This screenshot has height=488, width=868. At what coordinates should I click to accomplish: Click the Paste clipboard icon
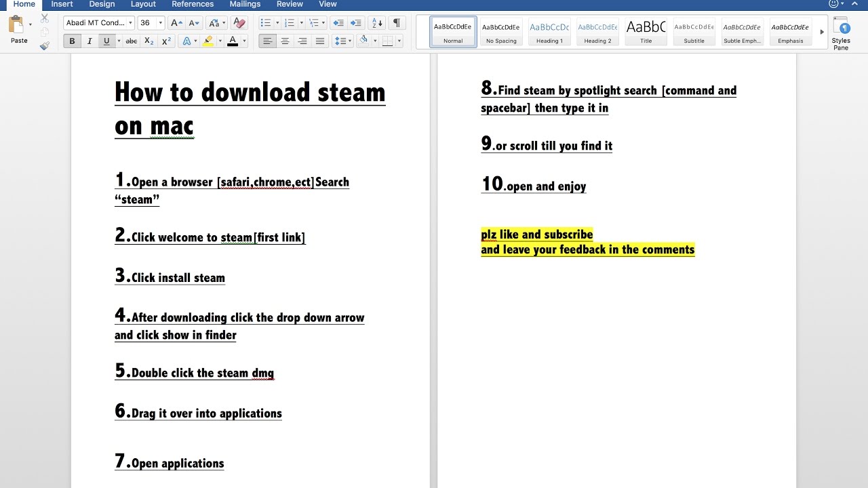click(16, 26)
